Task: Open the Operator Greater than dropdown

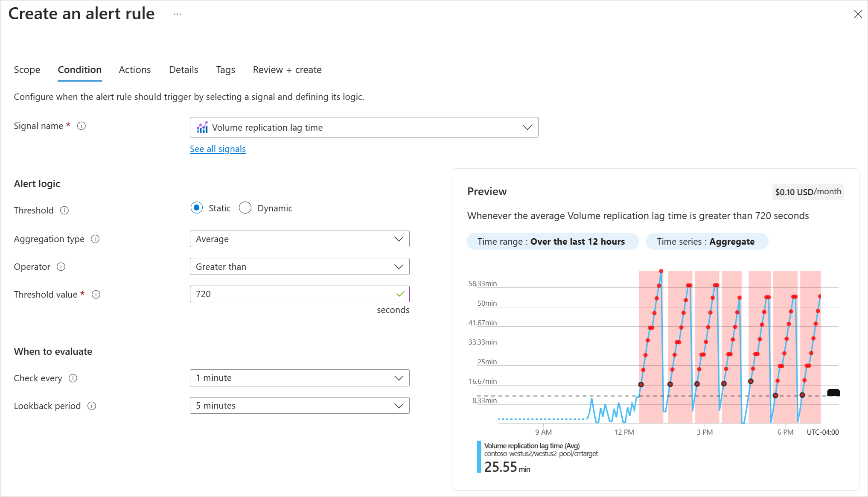Action: point(299,267)
